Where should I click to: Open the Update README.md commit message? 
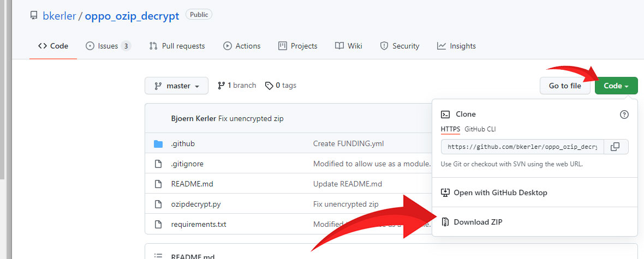tap(348, 184)
